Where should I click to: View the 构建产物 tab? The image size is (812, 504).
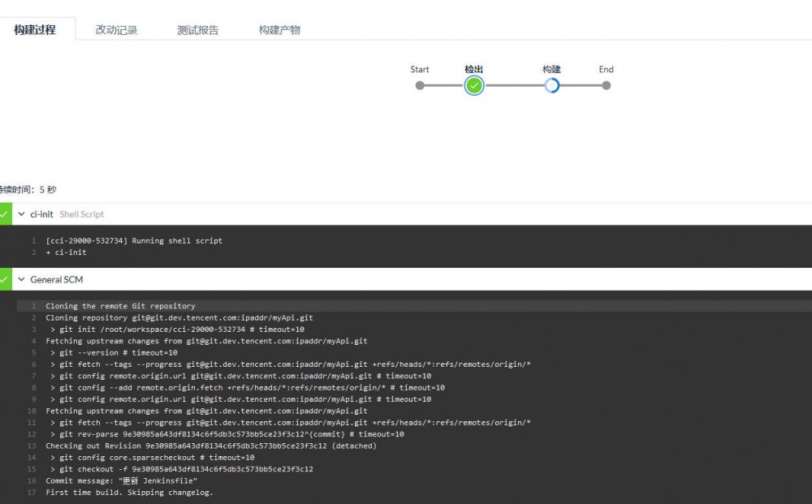click(x=279, y=29)
